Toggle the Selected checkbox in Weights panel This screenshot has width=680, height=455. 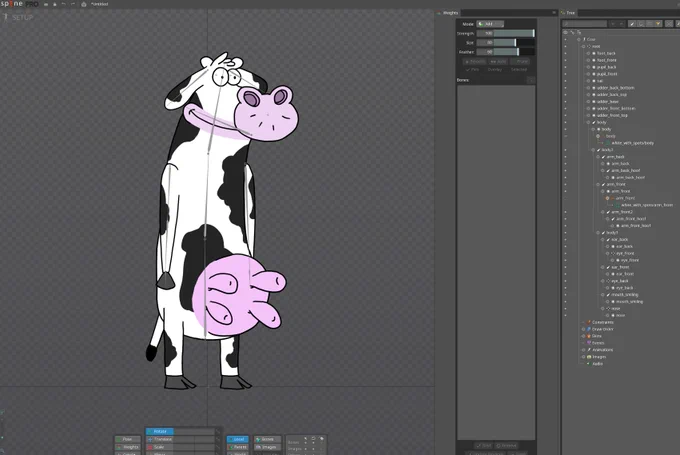coord(519,69)
